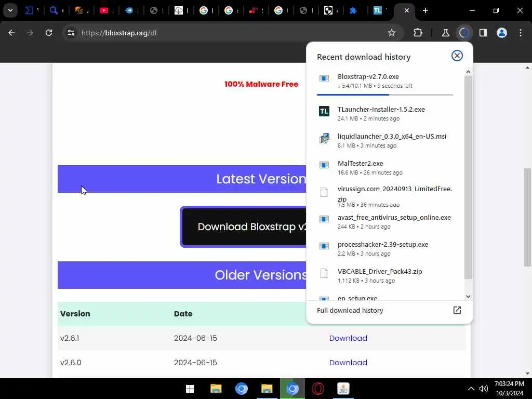View site information icon in address bar
The width and height of the screenshot is (532, 399).
point(71,33)
